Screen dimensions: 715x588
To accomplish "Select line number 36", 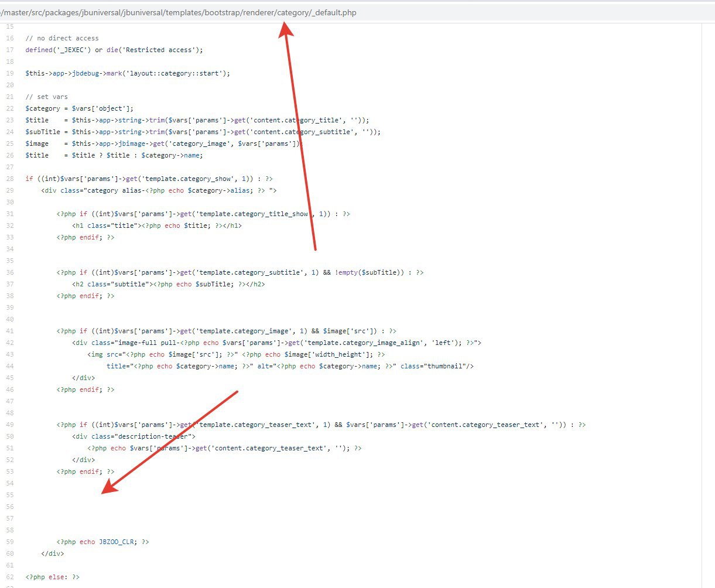I will click(10, 272).
